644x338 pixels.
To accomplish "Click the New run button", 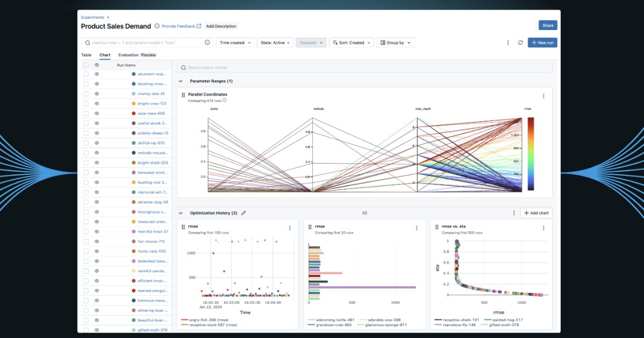I will (542, 42).
